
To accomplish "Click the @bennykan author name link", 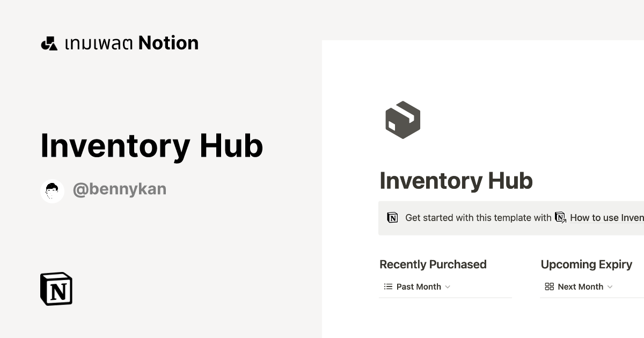I will [119, 189].
